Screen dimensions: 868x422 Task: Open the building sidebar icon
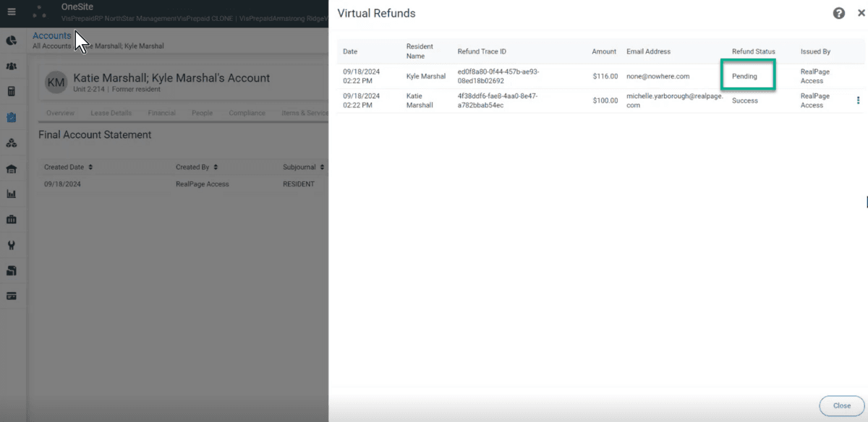pyautogui.click(x=12, y=168)
